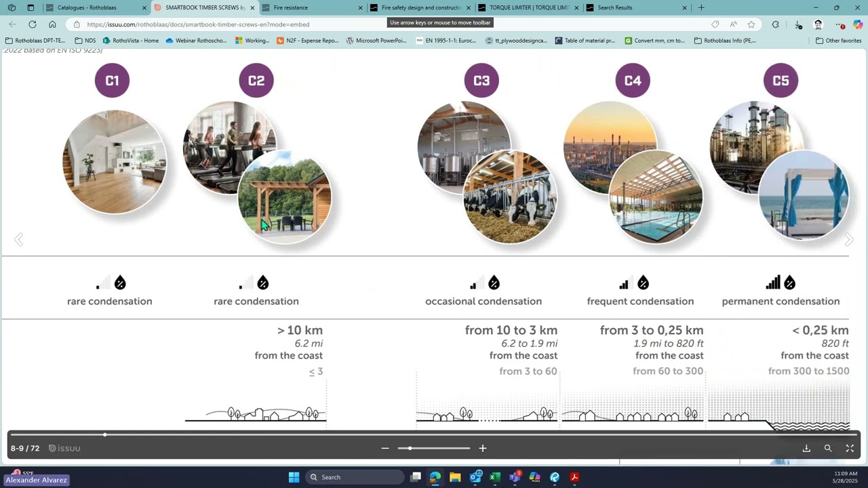Open Outlook from the taskbar

[475, 477]
